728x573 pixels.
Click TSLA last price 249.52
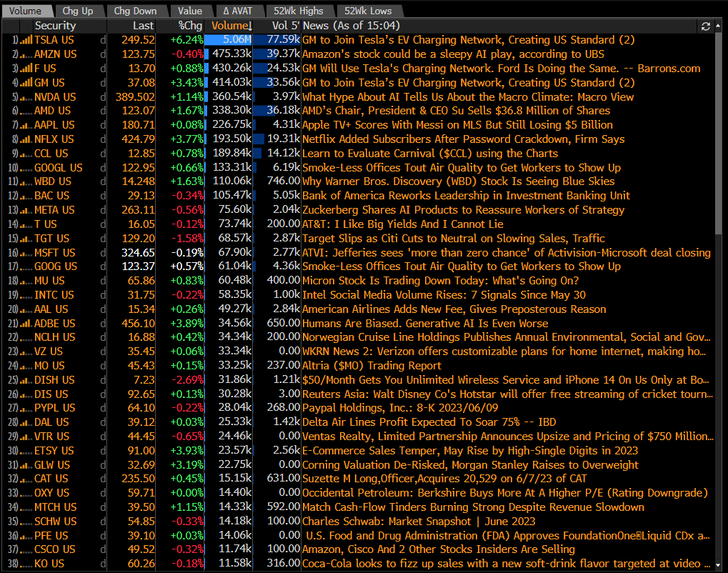pos(138,41)
